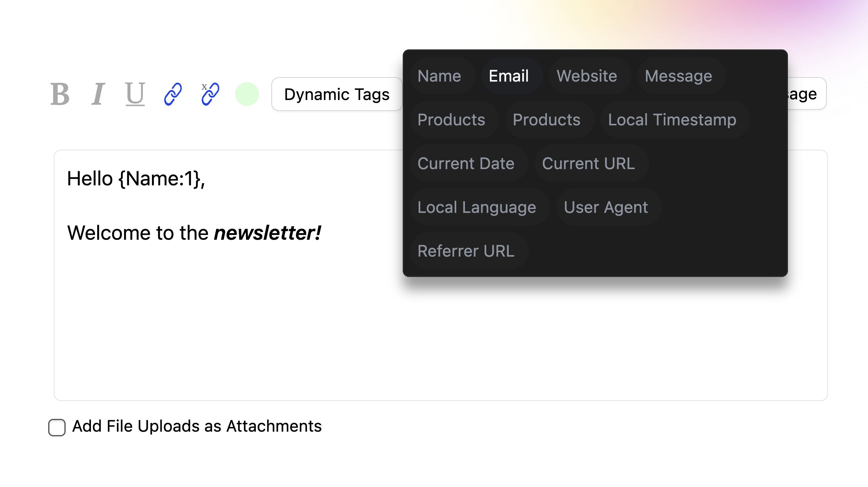Image resolution: width=868 pixels, height=487 pixels.
Task: Open the light green color swatch
Action: 247,94
